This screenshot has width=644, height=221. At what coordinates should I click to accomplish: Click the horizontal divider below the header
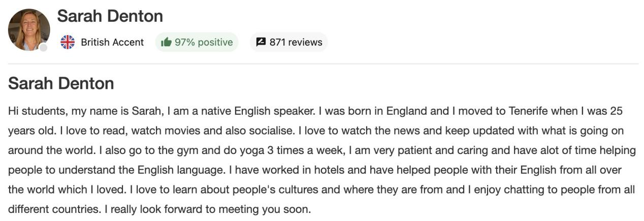coord(324,64)
